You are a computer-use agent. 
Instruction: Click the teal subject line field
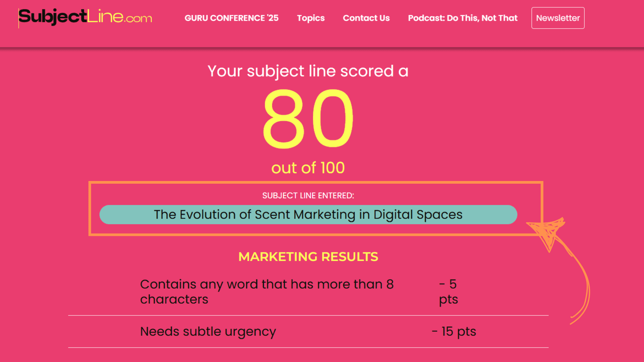(x=308, y=215)
